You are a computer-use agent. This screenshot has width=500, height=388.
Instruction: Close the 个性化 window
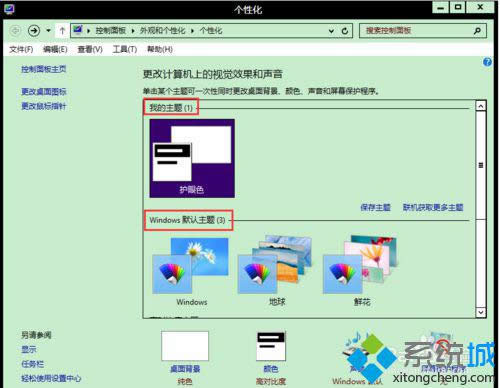480,7
